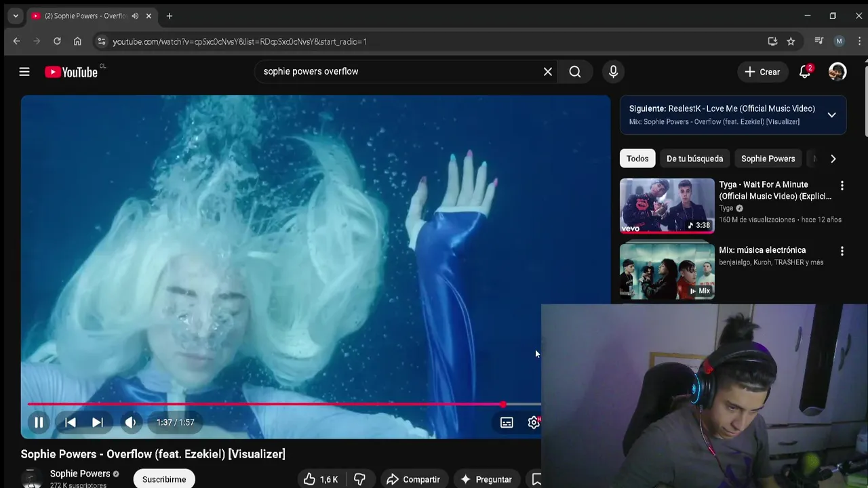Click the Crear button

(762, 72)
